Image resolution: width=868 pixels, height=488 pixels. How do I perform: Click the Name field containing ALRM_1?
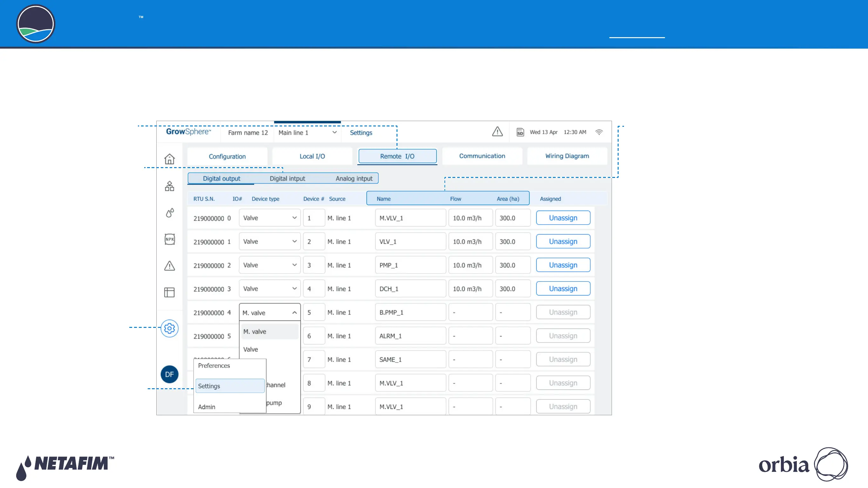click(410, 336)
